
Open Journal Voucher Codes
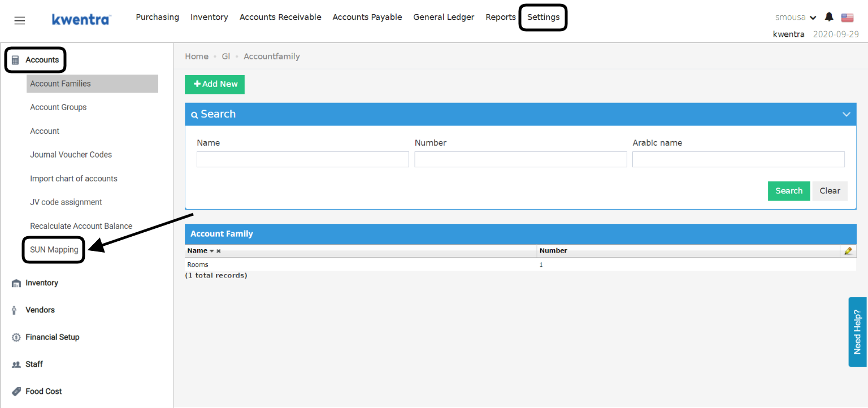click(x=71, y=155)
